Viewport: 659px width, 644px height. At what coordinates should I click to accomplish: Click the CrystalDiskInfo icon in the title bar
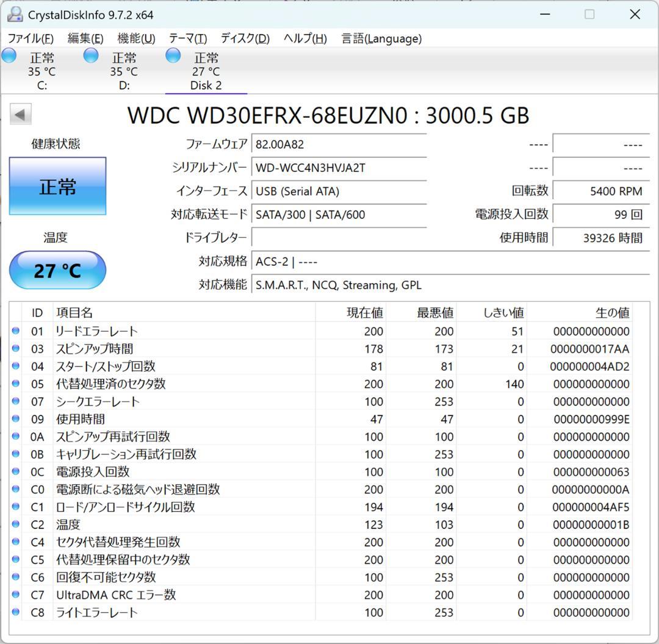(14, 13)
